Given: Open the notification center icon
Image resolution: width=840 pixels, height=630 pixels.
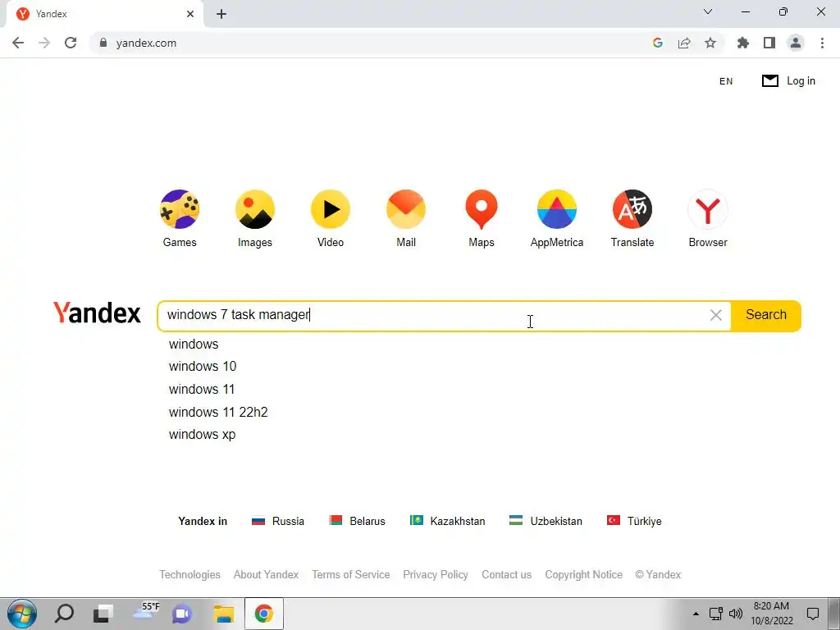Looking at the screenshot, I should pyautogui.click(x=813, y=614).
